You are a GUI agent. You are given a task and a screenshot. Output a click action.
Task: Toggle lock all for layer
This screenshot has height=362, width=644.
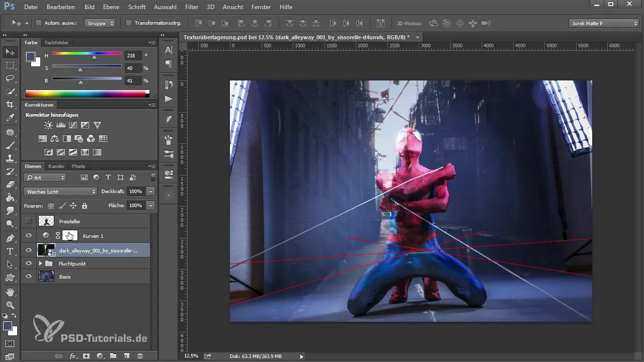click(x=84, y=206)
